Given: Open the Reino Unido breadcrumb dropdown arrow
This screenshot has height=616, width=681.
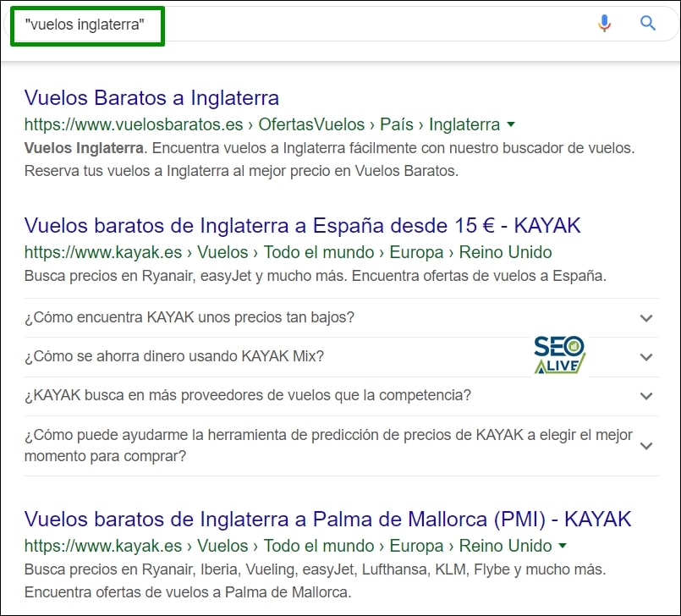Looking at the screenshot, I should 563,546.
